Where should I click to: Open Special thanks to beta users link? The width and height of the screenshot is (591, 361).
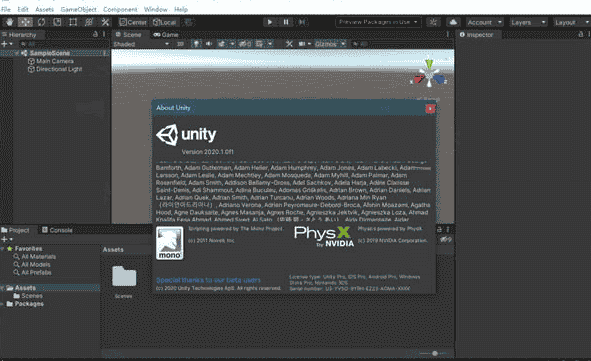(208, 280)
